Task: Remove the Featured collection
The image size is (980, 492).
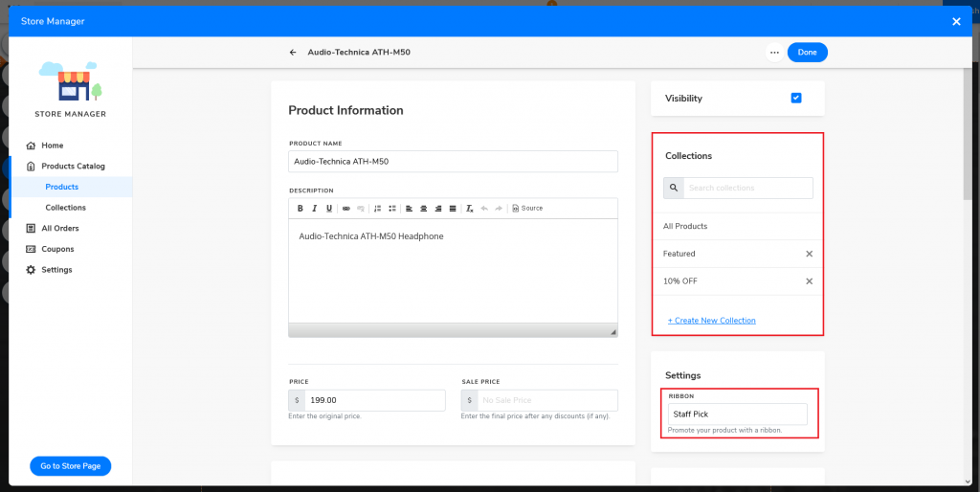Action: pos(810,254)
